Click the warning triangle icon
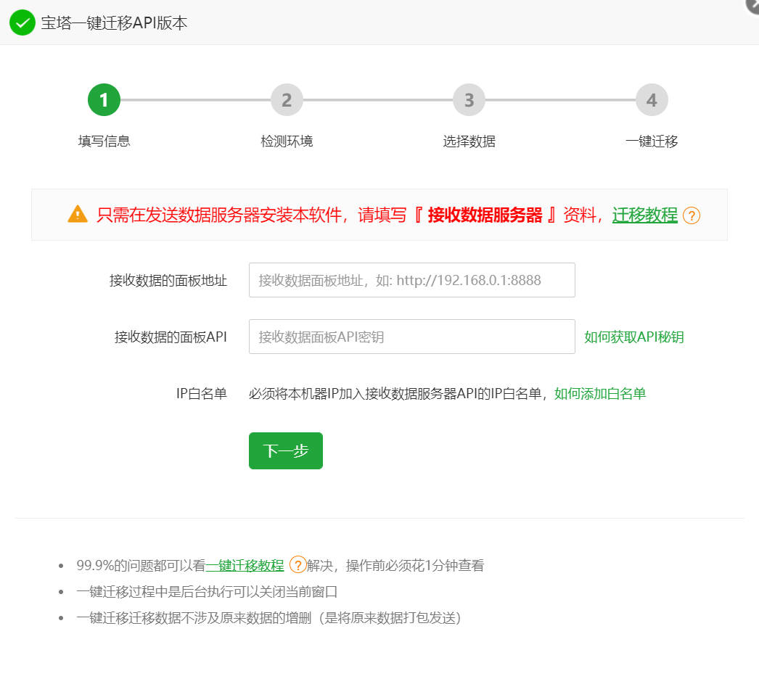The width and height of the screenshot is (759, 700). (x=76, y=214)
